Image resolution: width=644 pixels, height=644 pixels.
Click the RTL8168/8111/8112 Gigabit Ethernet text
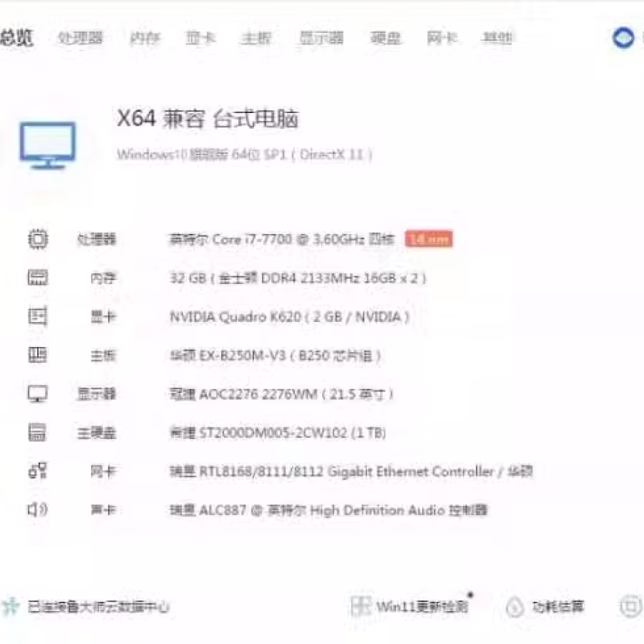coord(351,471)
